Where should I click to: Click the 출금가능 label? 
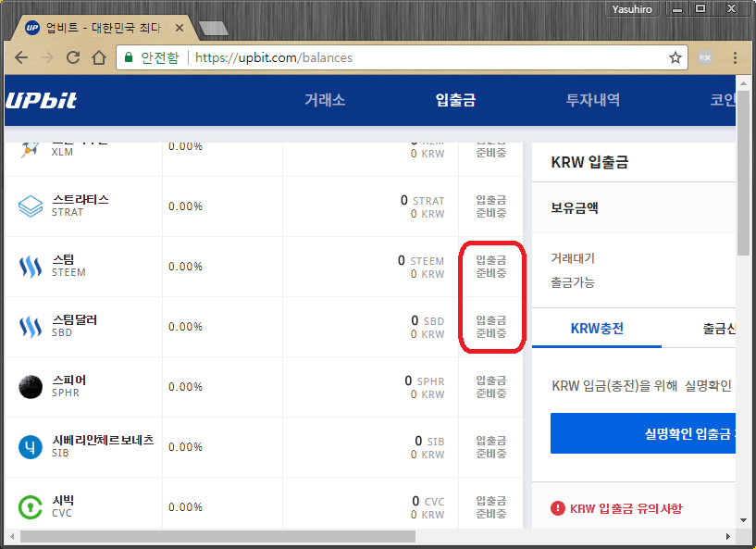tap(573, 282)
